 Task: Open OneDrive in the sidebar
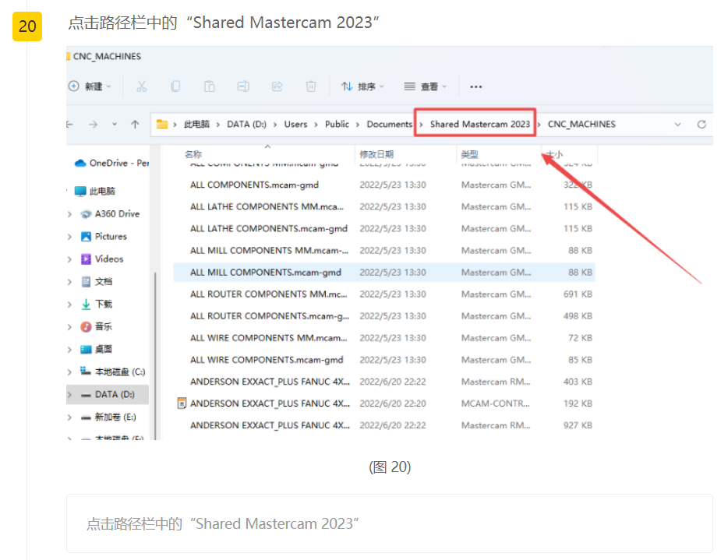(111, 163)
